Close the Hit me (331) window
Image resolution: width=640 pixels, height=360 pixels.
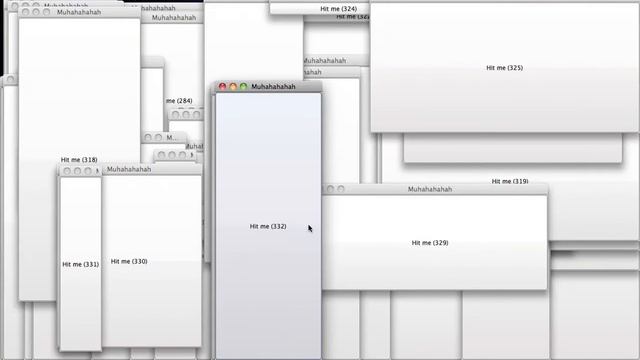tap(67, 171)
